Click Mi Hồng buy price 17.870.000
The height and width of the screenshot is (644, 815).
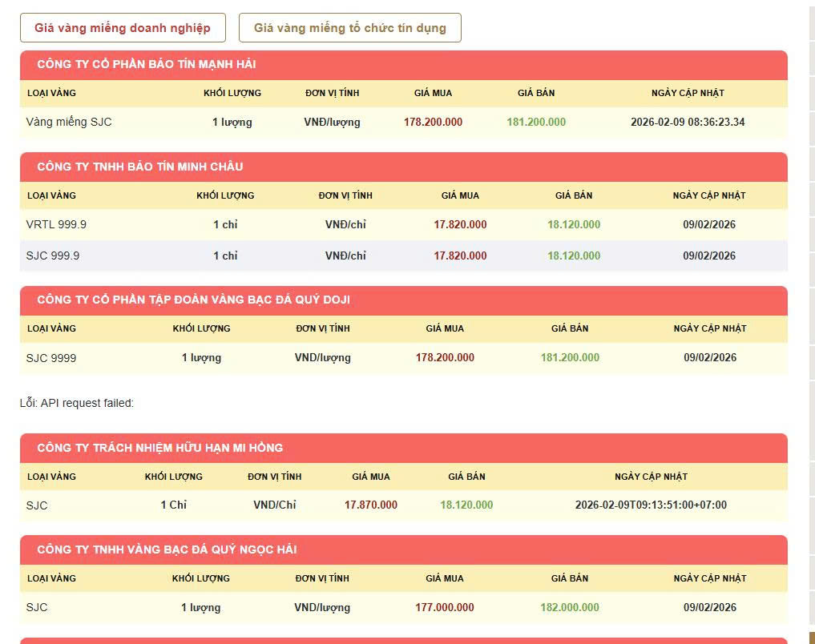[370, 505]
